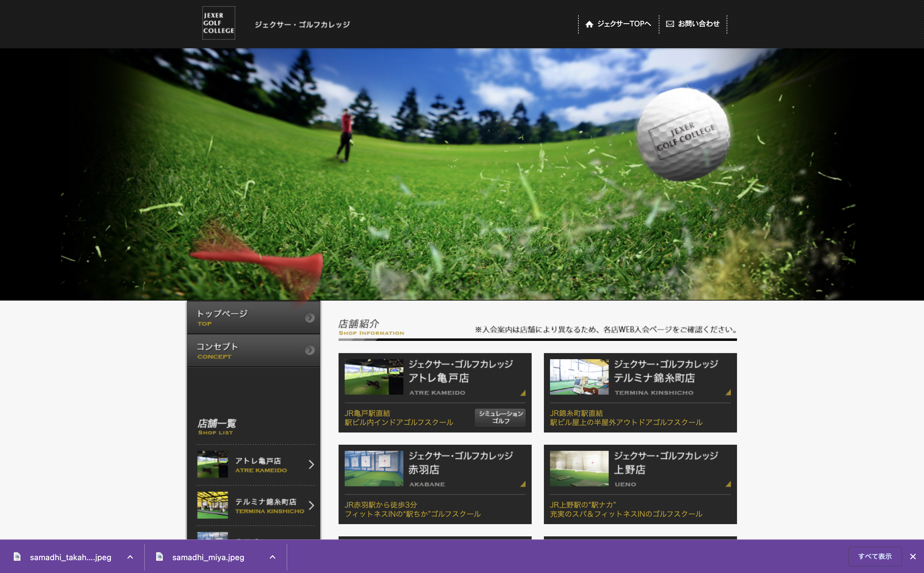Click the corner arrow on ATRE KAMEIDO card

pyautogui.click(x=523, y=392)
